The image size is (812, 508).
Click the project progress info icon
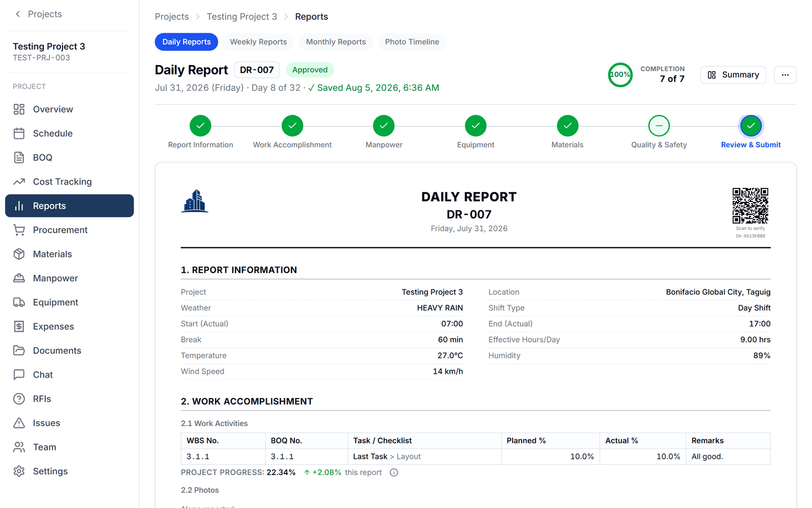pyautogui.click(x=394, y=472)
